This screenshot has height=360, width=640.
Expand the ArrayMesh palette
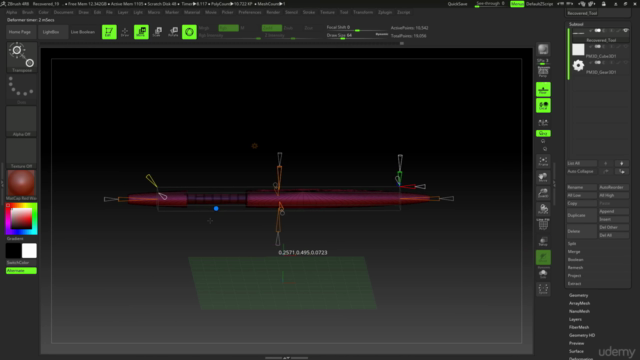(x=579, y=303)
